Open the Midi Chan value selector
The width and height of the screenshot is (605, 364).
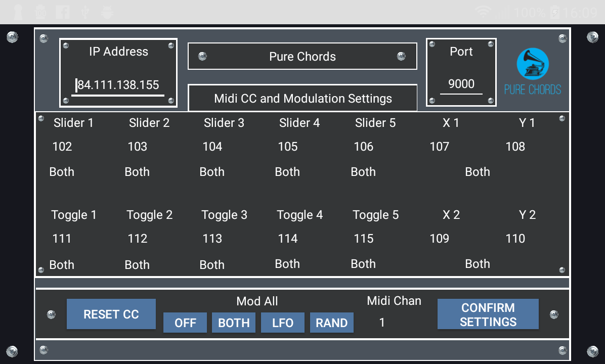click(x=382, y=323)
